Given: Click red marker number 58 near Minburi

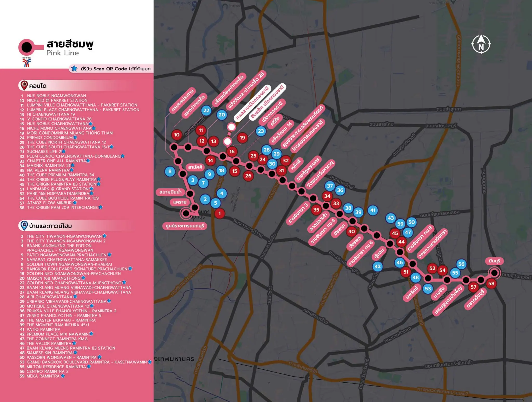Looking at the screenshot, I should coord(491,284).
